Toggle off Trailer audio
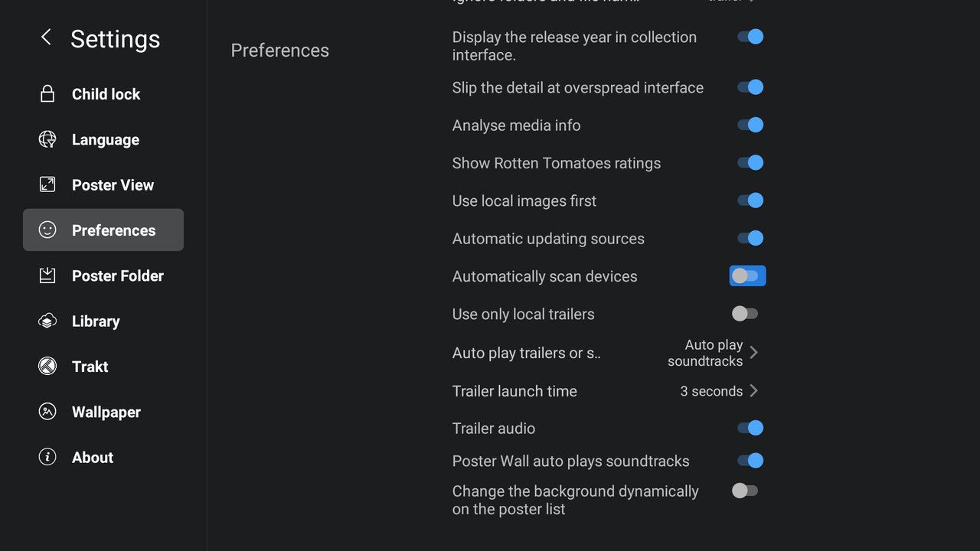The width and height of the screenshot is (980, 551). [x=750, y=428]
